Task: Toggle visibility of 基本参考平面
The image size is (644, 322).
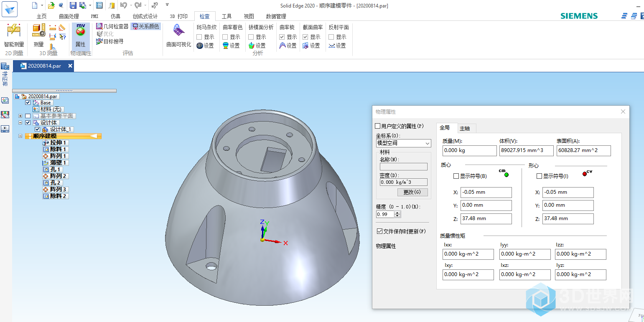Action: pyautogui.click(x=28, y=116)
